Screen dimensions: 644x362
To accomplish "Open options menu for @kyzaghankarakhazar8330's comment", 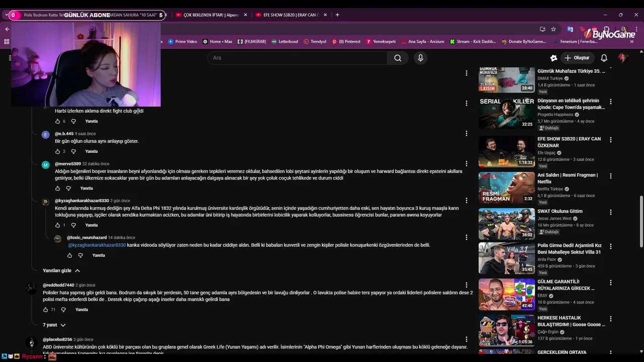I will coord(466,201).
